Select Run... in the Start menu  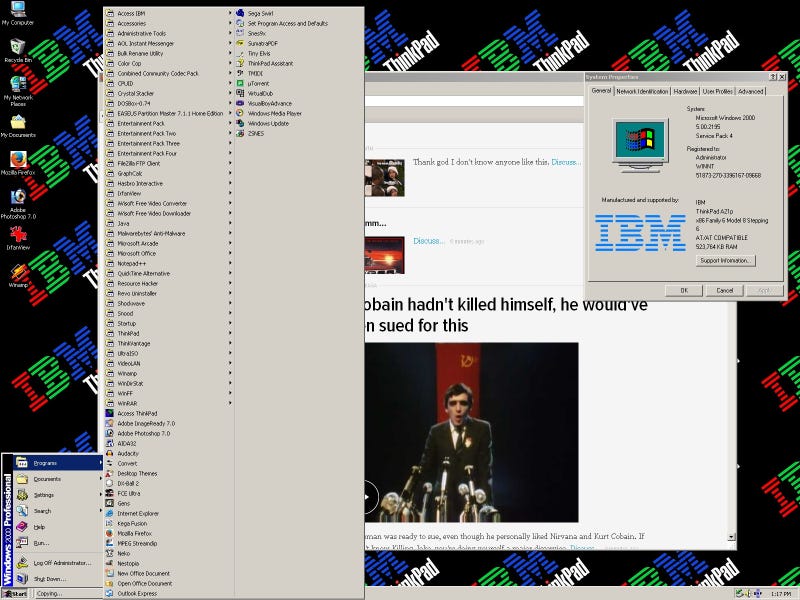click(x=58, y=543)
